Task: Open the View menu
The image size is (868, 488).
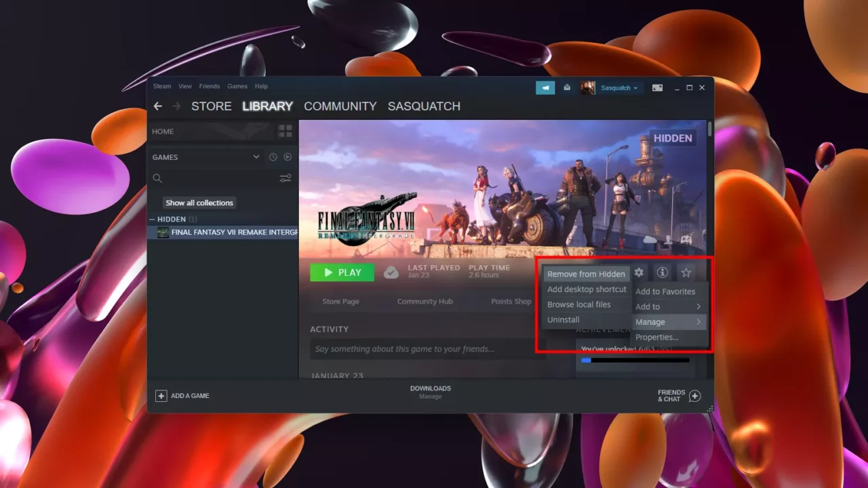Action: tap(185, 86)
